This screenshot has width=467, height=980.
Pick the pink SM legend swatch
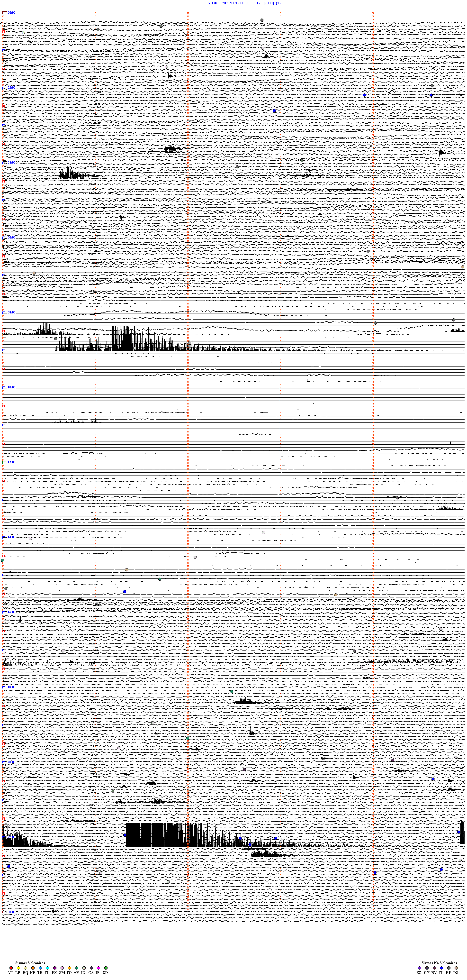(x=62, y=968)
